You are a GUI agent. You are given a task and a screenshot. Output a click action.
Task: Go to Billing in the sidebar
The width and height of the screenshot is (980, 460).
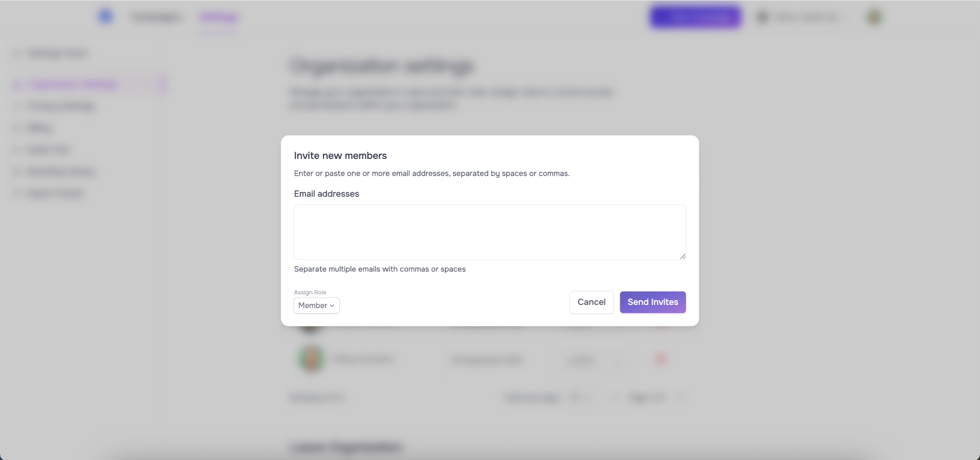point(39,128)
